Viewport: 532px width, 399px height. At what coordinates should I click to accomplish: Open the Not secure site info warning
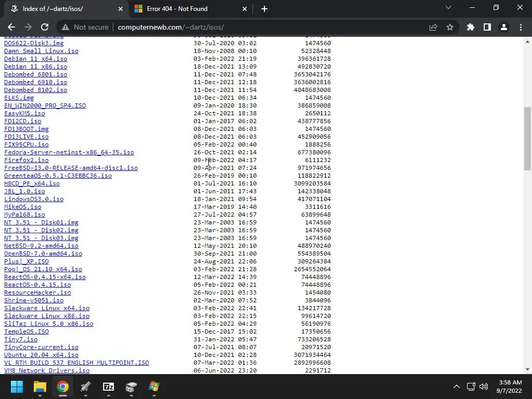pyautogui.click(x=85, y=27)
